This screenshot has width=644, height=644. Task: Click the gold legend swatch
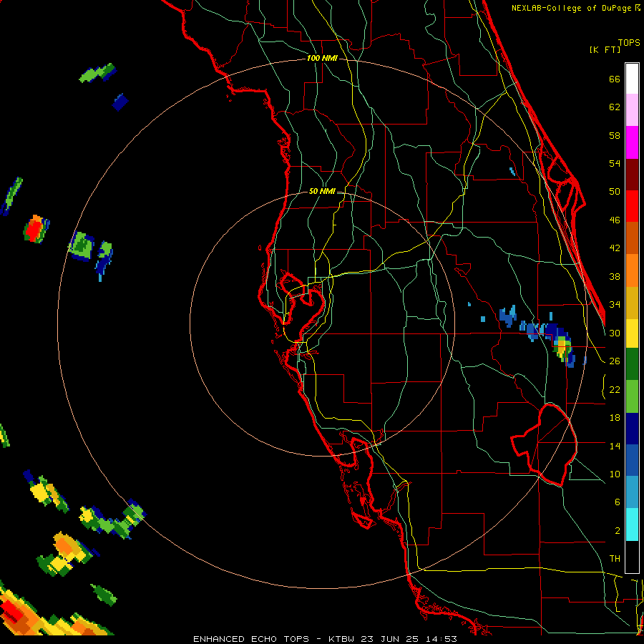632,303
